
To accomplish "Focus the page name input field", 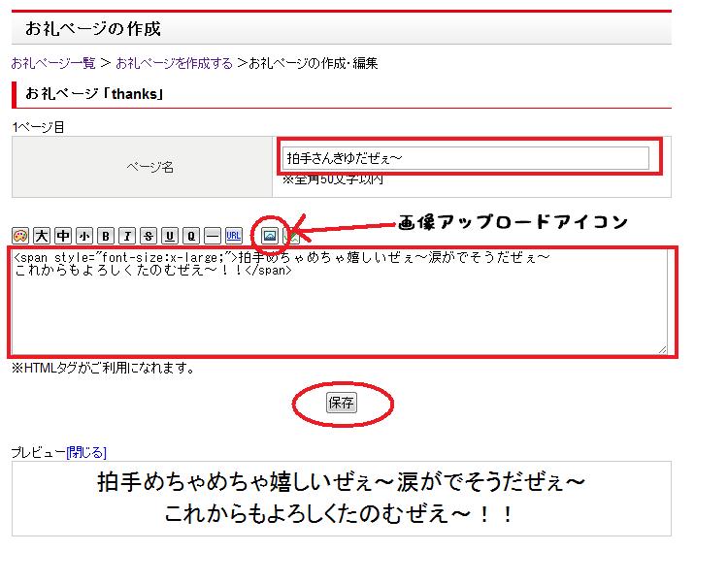I will click(x=465, y=157).
